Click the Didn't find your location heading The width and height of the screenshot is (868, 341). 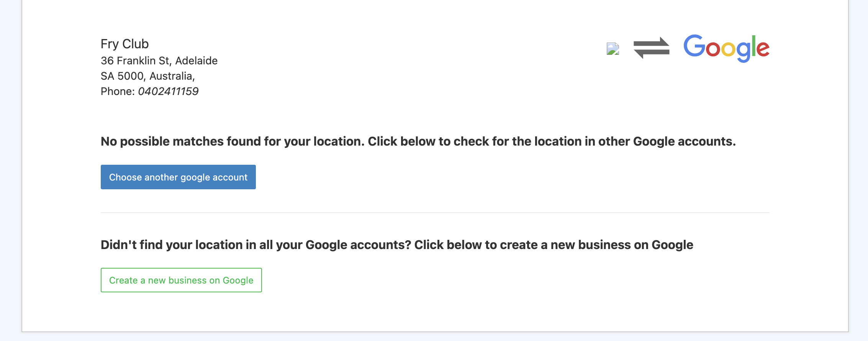tap(397, 245)
